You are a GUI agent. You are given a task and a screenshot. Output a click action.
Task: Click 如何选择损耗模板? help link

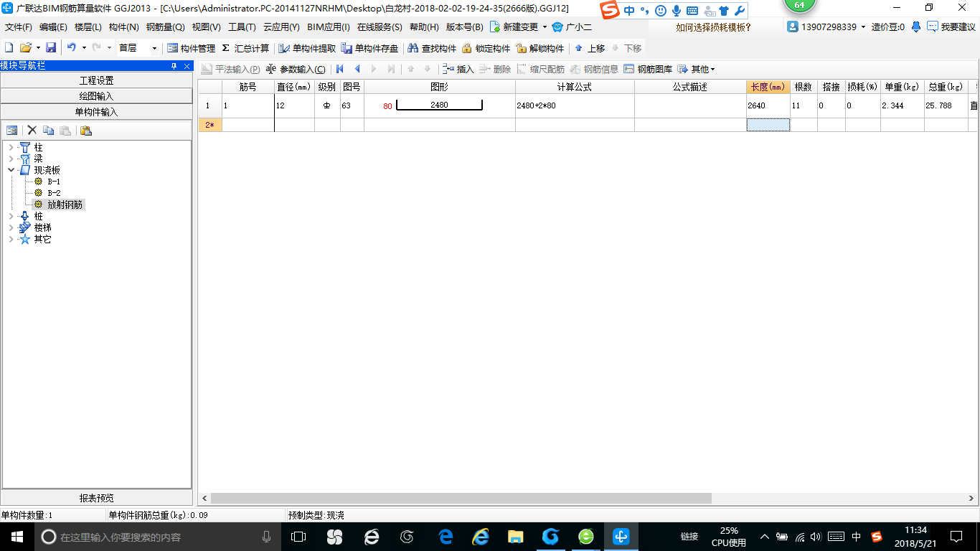click(x=713, y=27)
